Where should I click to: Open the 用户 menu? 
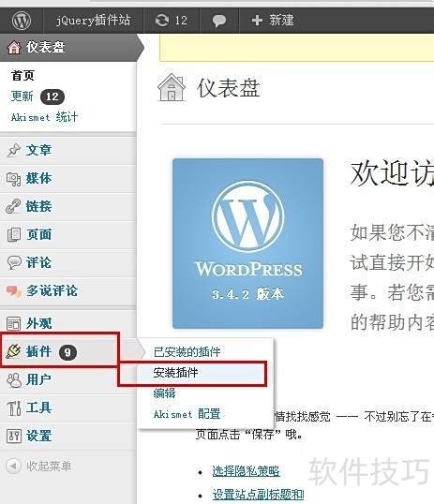(x=38, y=379)
